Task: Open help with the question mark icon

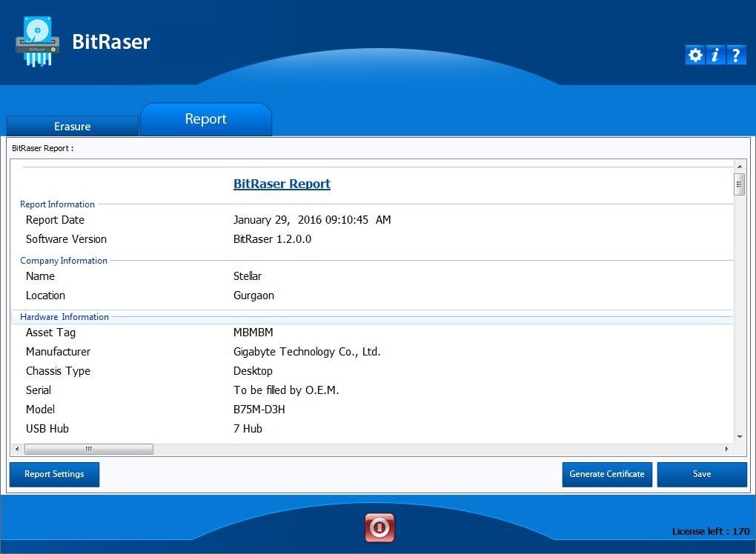Action: tap(736, 55)
